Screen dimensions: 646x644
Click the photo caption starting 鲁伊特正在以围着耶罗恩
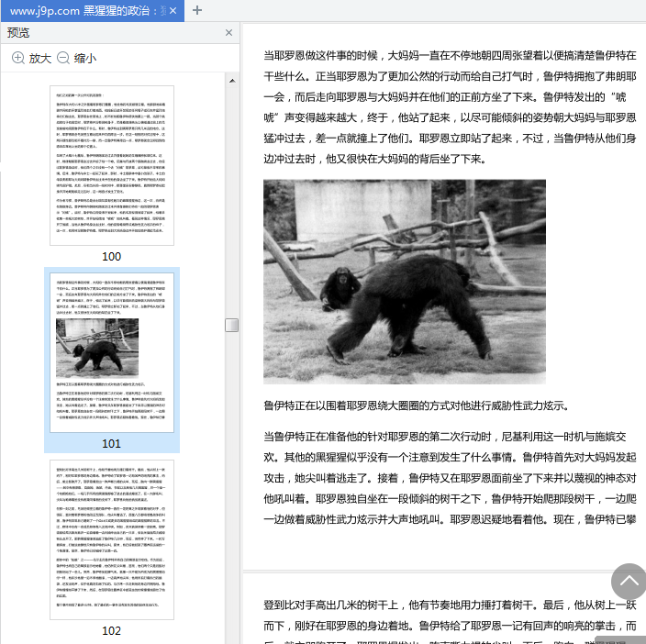pos(417,406)
